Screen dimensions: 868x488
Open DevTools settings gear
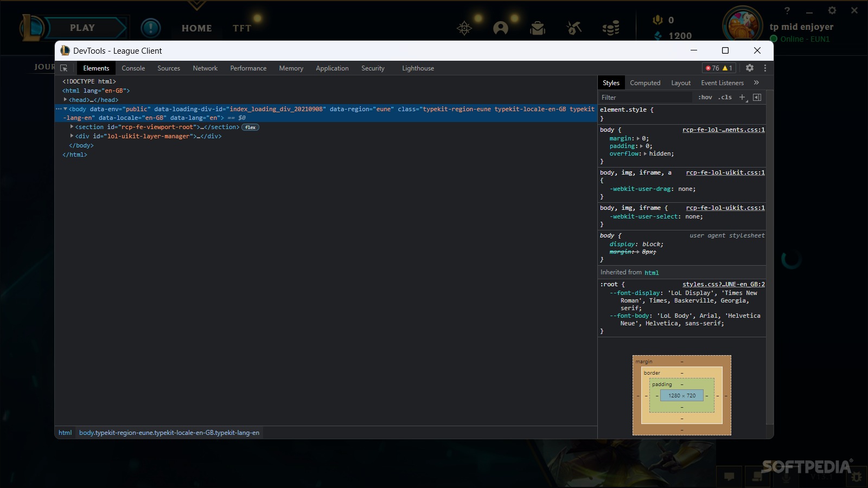tap(750, 68)
